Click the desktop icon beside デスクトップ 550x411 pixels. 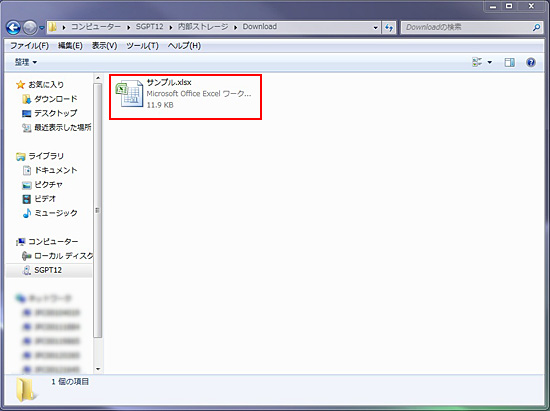click(x=27, y=114)
